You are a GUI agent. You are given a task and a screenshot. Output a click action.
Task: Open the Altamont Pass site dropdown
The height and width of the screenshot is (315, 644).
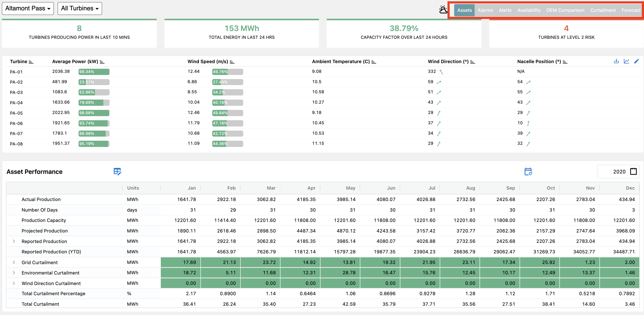(28, 8)
